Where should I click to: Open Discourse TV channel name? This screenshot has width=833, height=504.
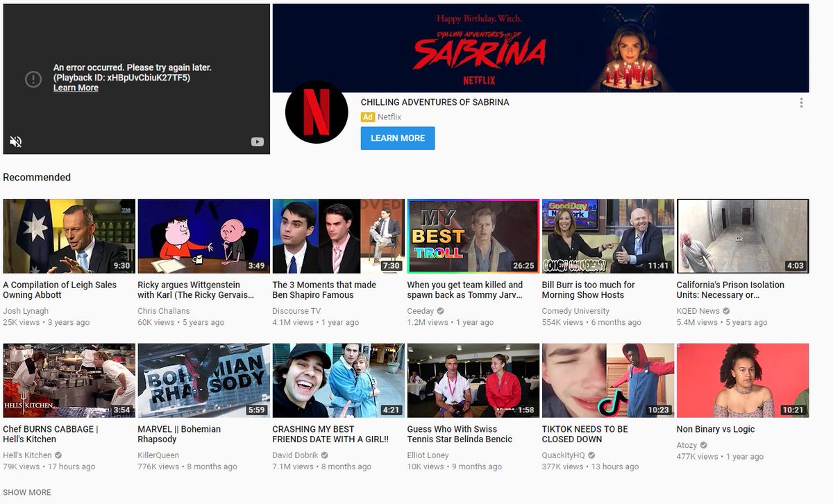296,311
